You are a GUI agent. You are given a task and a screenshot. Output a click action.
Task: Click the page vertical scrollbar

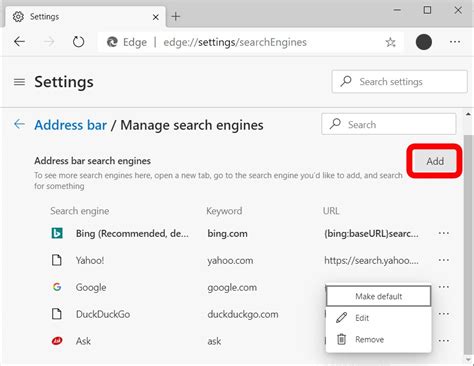point(468,245)
